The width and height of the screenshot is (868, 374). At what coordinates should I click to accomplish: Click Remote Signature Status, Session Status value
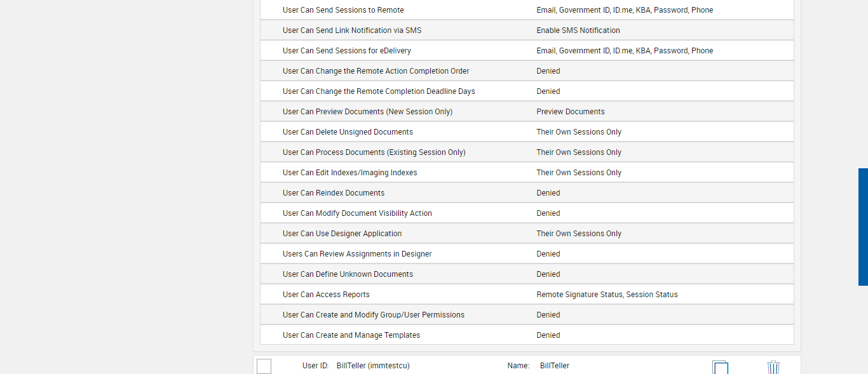607,295
